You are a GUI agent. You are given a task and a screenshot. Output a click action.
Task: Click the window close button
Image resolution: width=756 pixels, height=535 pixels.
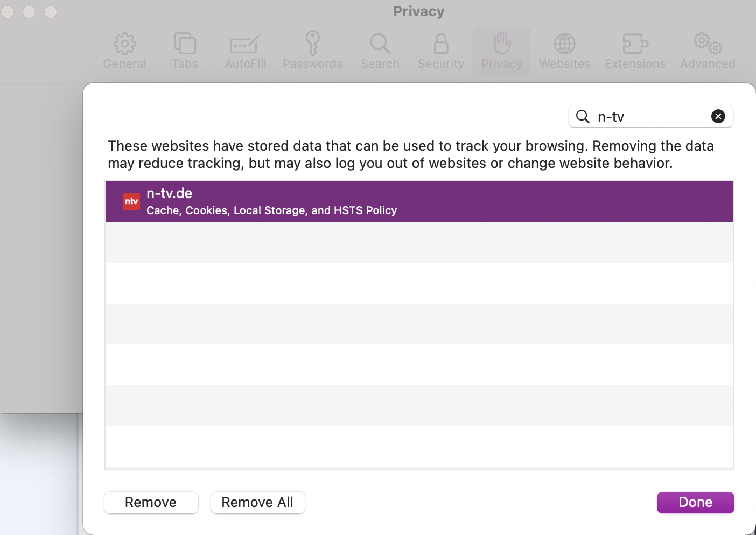point(8,11)
